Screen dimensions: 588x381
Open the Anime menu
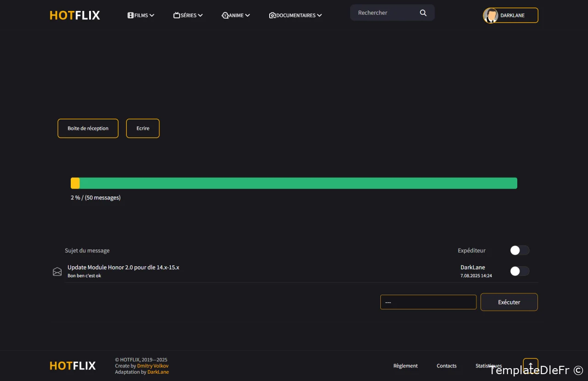237,15
